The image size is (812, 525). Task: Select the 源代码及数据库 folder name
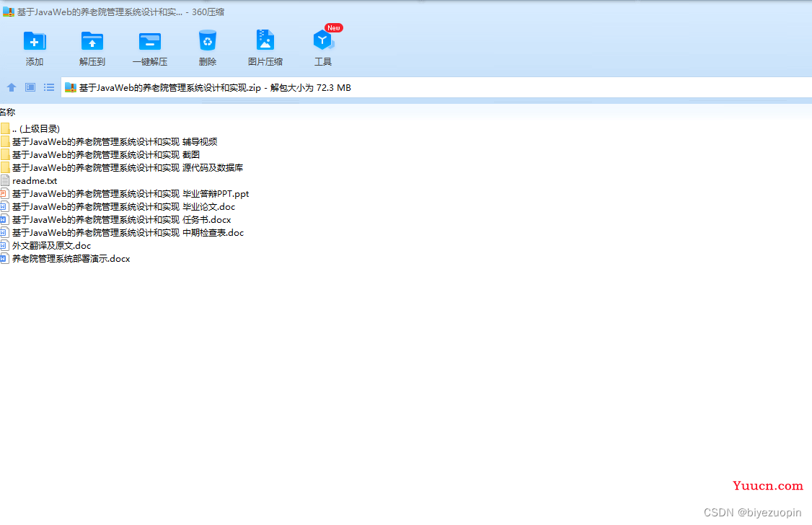click(128, 167)
